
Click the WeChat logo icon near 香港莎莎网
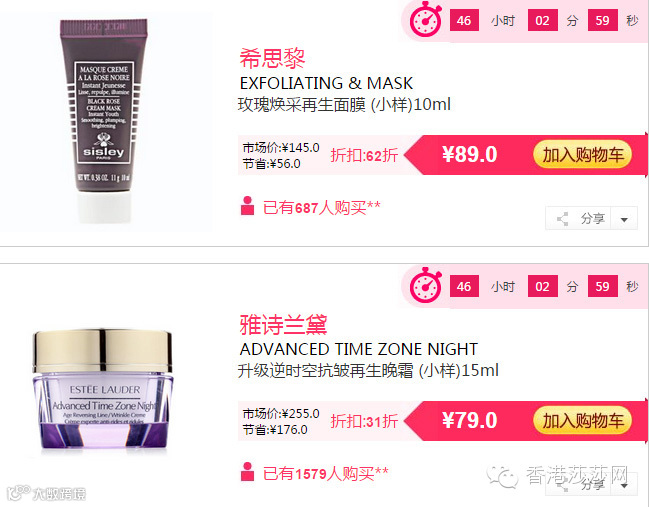pos(502,476)
